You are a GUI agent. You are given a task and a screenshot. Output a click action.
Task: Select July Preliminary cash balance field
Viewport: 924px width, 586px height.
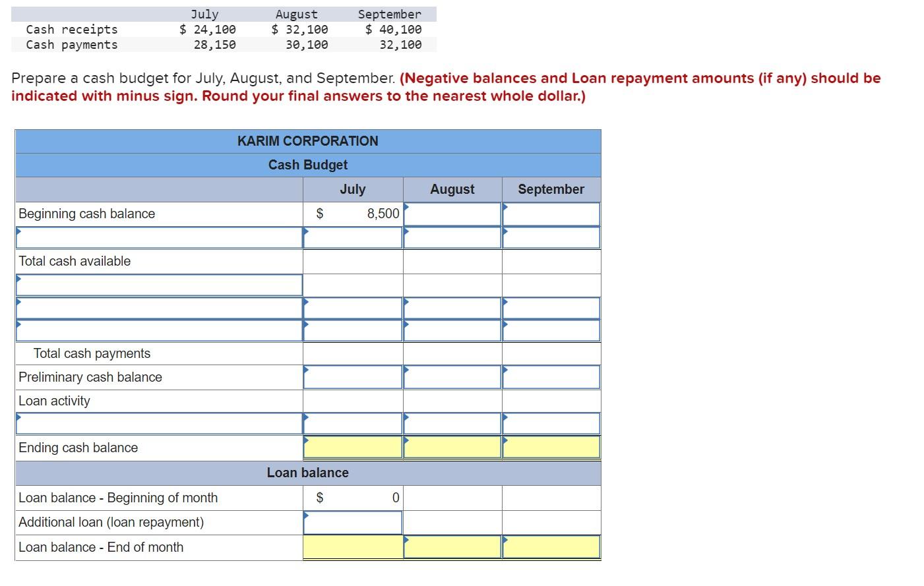pos(353,377)
